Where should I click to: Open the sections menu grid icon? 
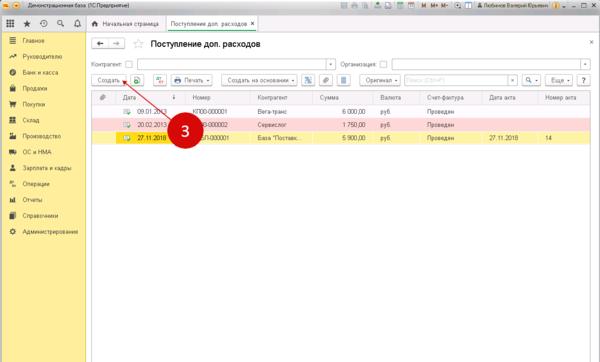10,24
